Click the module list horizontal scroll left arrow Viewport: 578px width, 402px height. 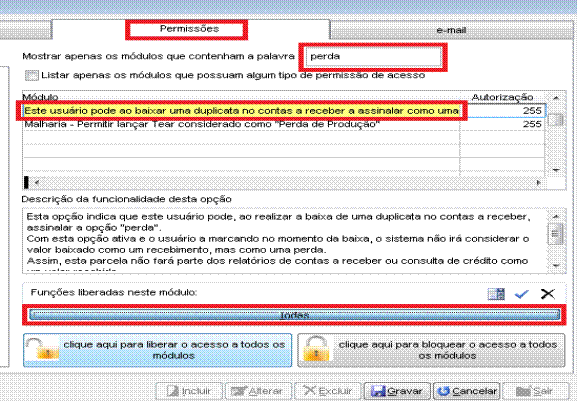pos(36,182)
